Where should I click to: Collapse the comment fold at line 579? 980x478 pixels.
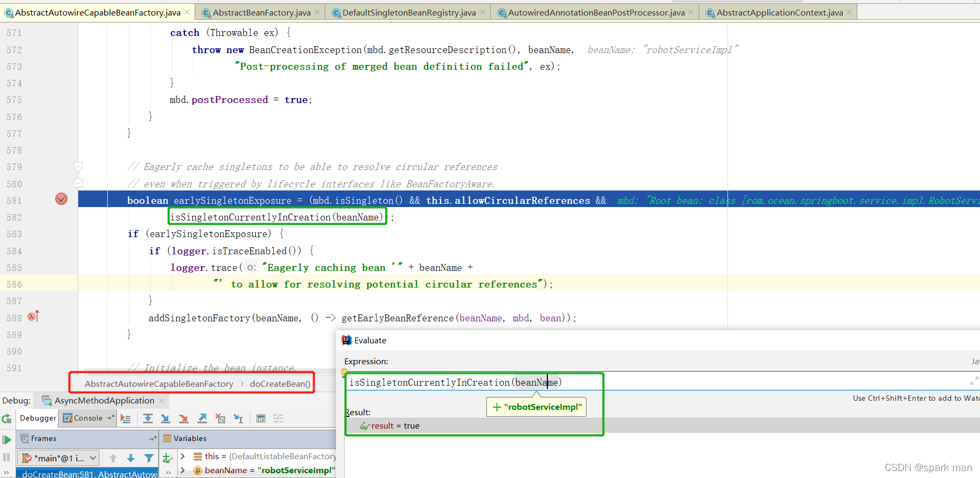[x=78, y=167]
